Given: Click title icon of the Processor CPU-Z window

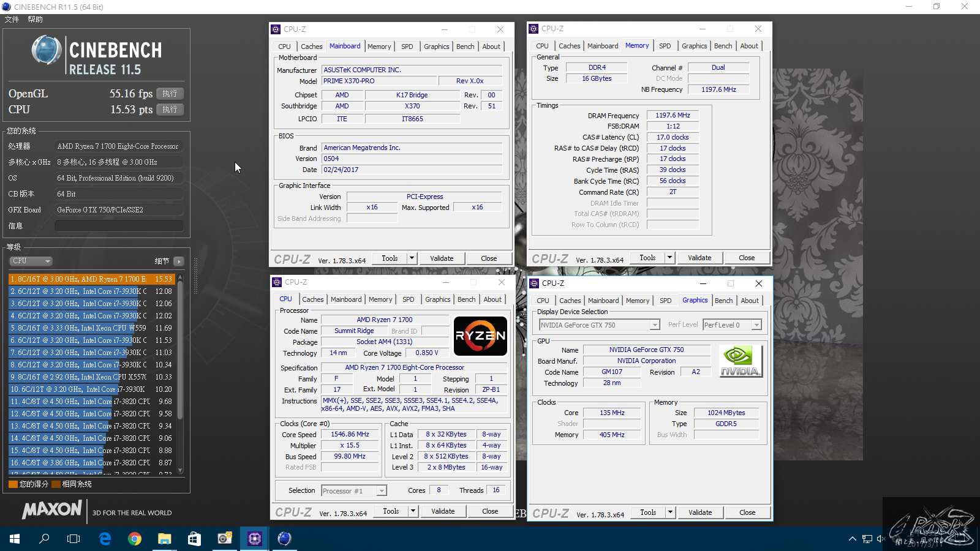Looking at the screenshot, I should (277, 282).
